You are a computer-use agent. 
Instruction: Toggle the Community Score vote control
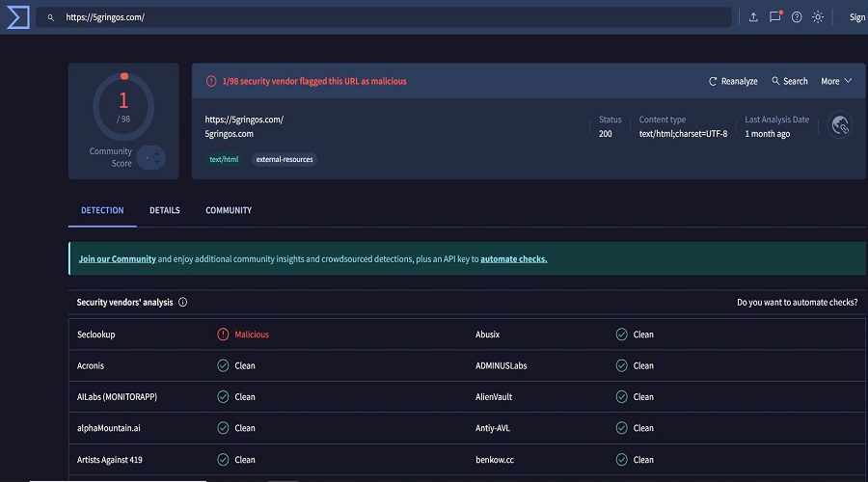tap(150, 158)
